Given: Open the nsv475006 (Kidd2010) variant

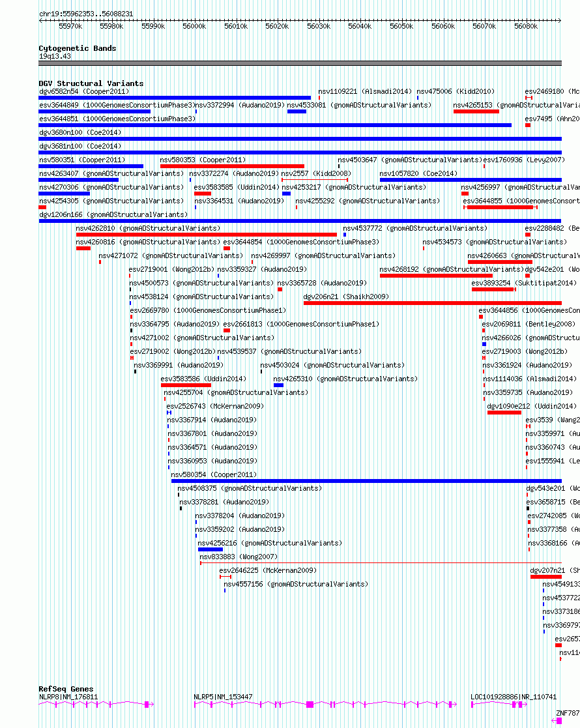Looking at the screenshot, I should tap(455, 91).
